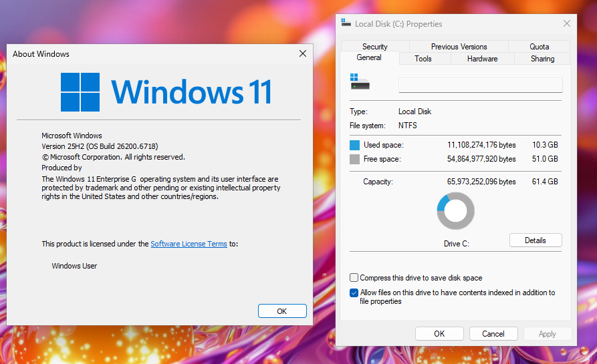Viewport: 597px width, 364px height.
Task: Click the Windows 11 logo icon
Action: click(x=80, y=92)
